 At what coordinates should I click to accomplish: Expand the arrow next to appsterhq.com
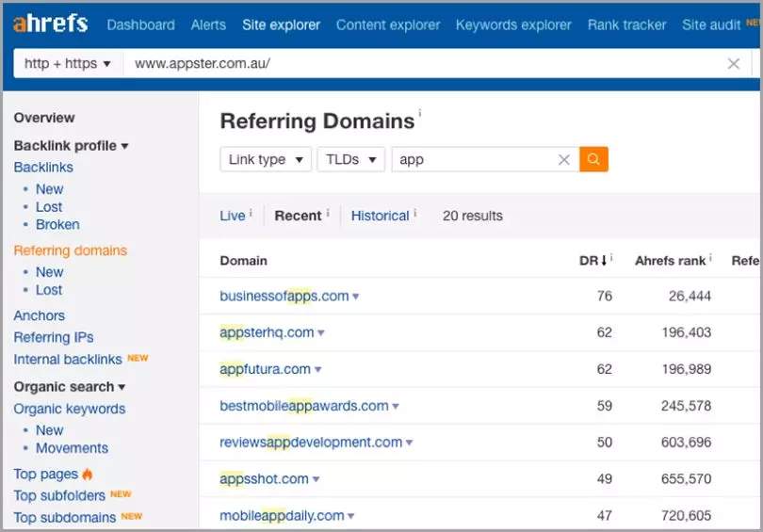point(320,332)
